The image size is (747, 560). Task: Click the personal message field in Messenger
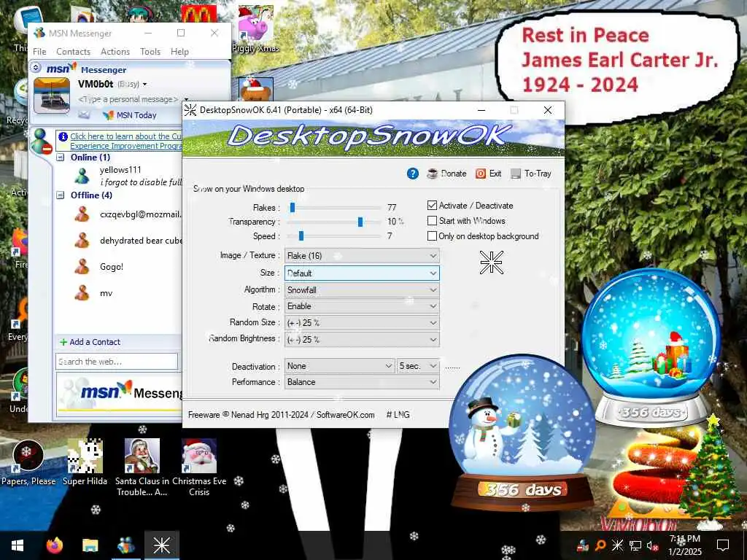coord(128,99)
